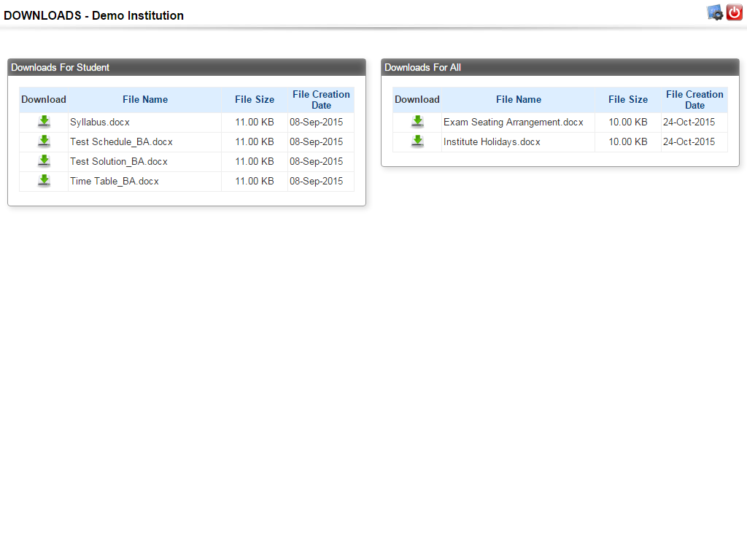This screenshot has width=747, height=560.
Task: Click the DOWNLOADS - Demo Institution page title
Action: pos(94,16)
